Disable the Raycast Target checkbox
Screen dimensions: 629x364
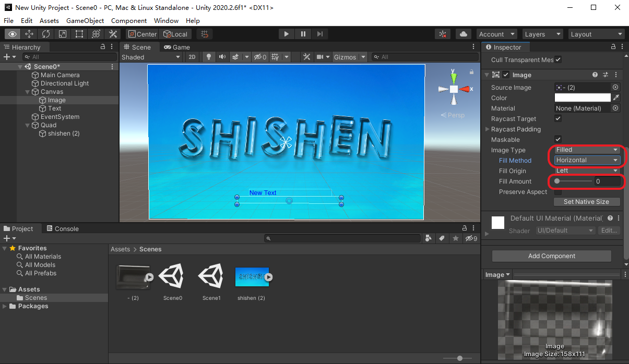[557, 118]
